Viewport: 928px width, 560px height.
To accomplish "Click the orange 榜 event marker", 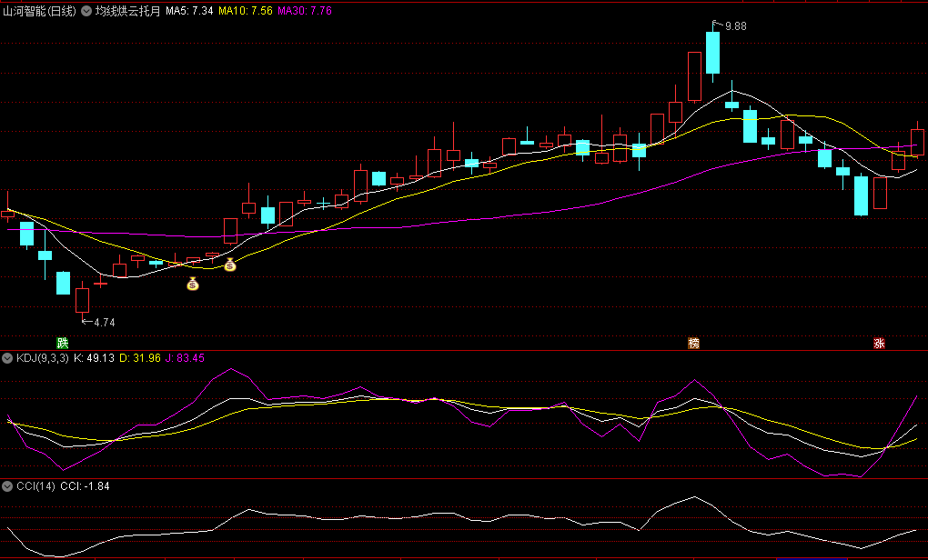I will pos(694,343).
